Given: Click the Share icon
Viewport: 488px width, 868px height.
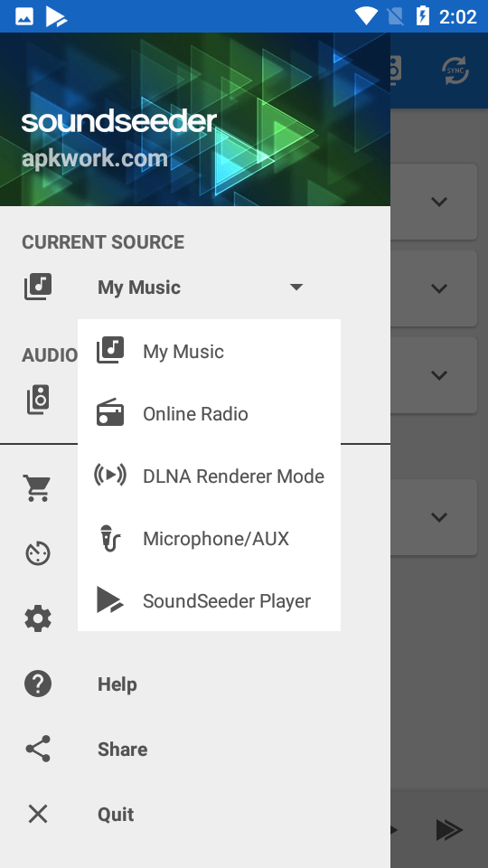Looking at the screenshot, I should [38, 749].
